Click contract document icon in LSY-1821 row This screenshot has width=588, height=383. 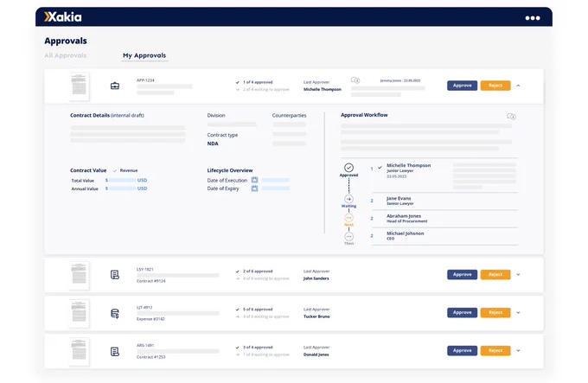point(115,275)
